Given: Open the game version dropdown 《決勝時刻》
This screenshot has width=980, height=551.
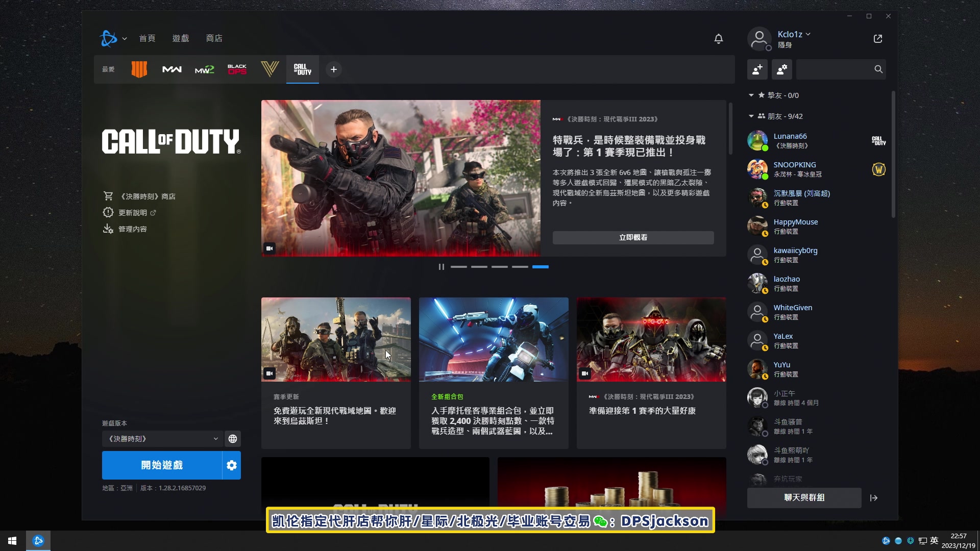Looking at the screenshot, I should coord(162,439).
